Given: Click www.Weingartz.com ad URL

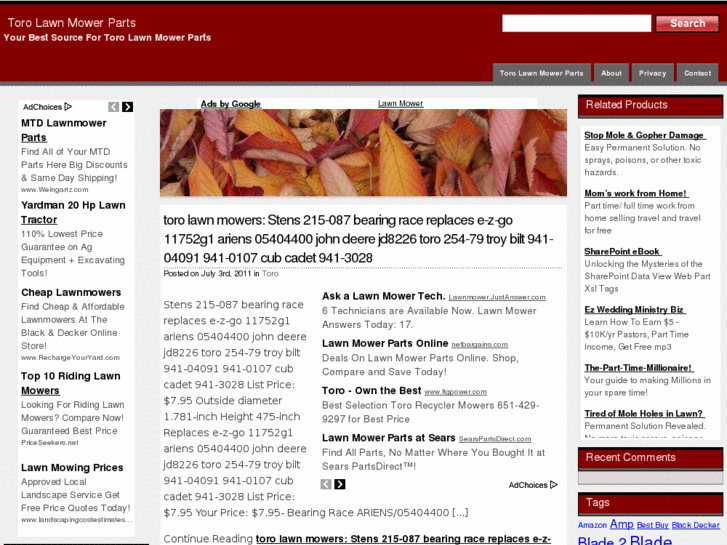Looking at the screenshot, I should pyautogui.click(x=54, y=190).
